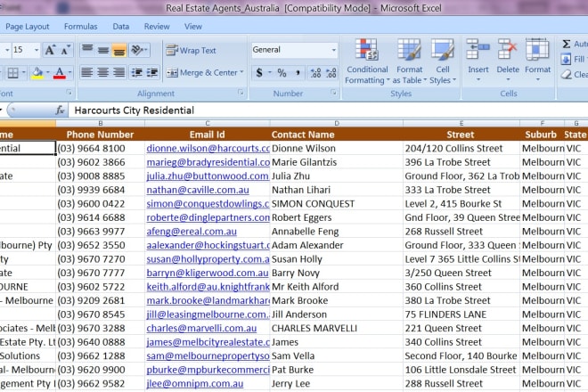This screenshot has height=392, width=588.
Task: Click formula bar showing Harcourts City Residential
Action: (328, 110)
